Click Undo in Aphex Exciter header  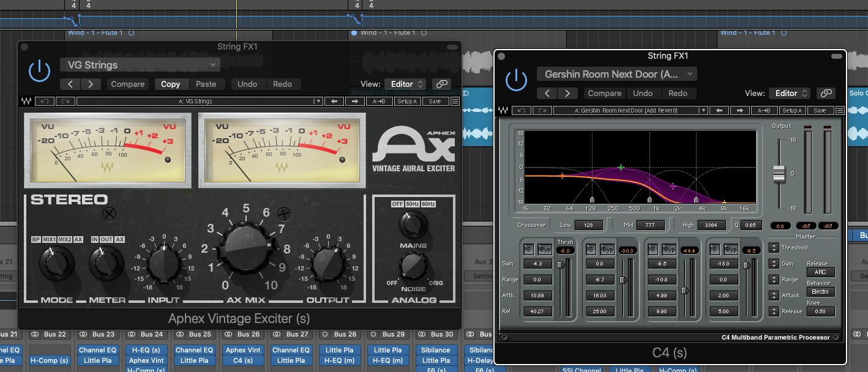pyautogui.click(x=247, y=84)
